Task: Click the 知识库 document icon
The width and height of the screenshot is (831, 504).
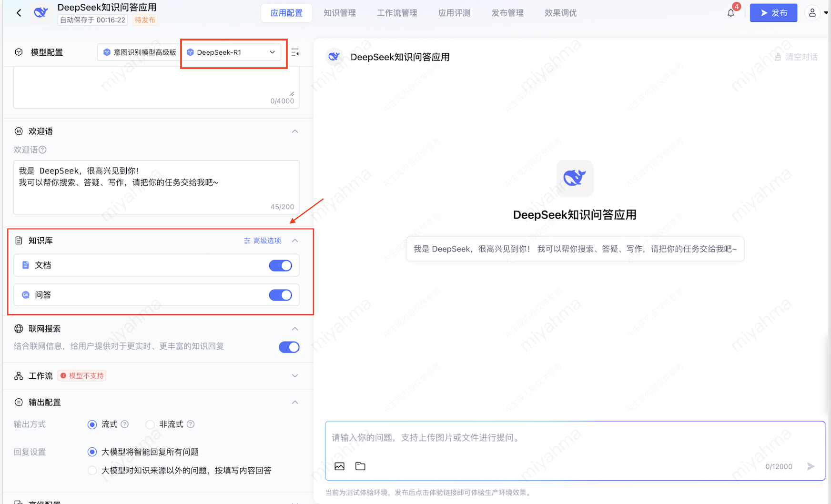Action: (19, 241)
